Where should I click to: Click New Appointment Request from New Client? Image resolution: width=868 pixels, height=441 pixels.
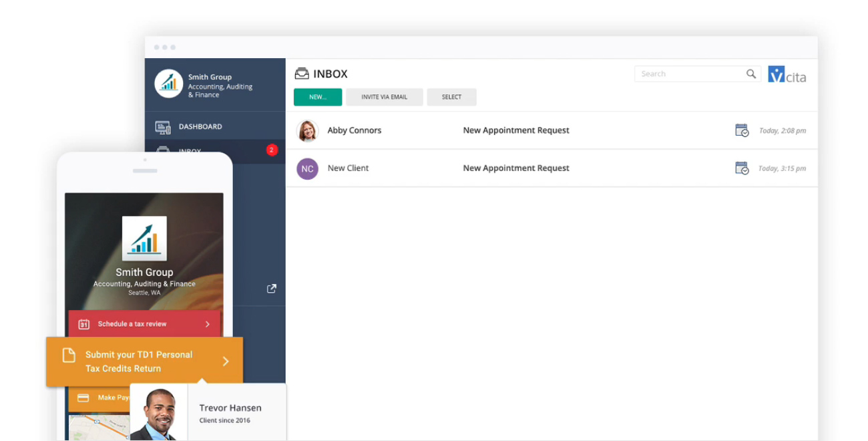(516, 168)
